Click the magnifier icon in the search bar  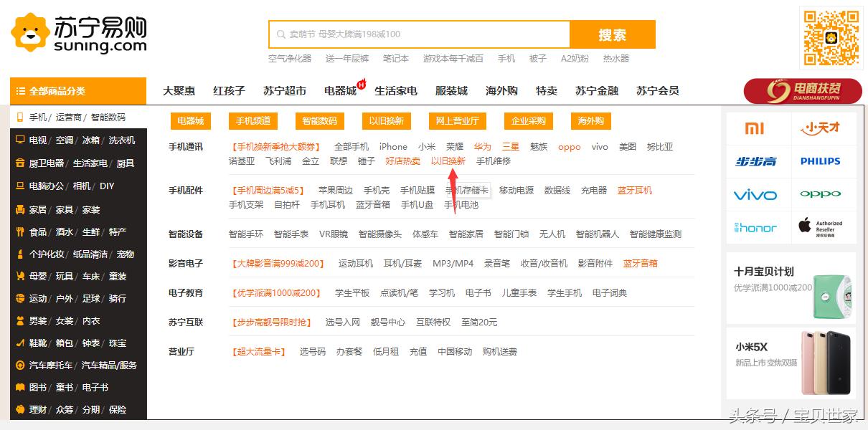pyautogui.click(x=280, y=34)
